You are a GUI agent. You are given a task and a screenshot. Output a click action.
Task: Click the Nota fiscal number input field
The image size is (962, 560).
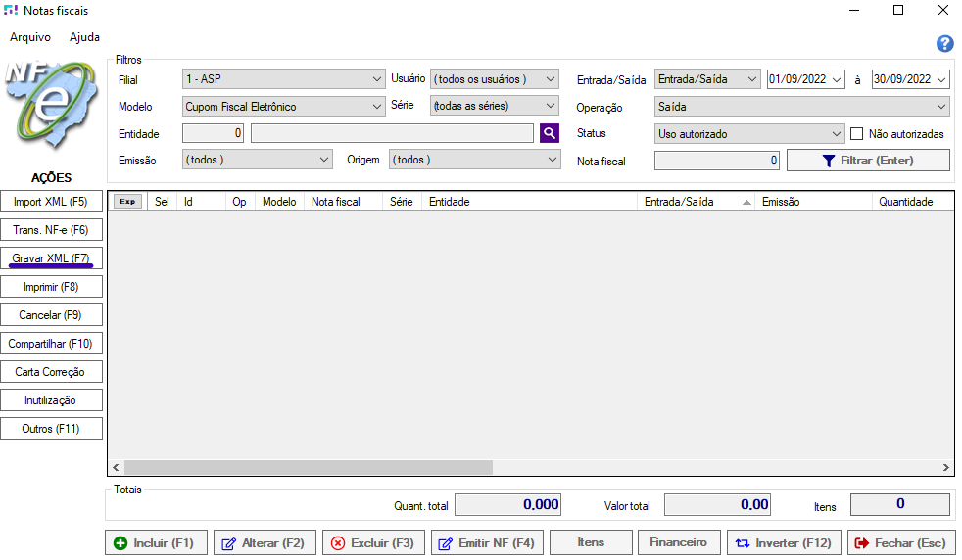click(x=717, y=161)
